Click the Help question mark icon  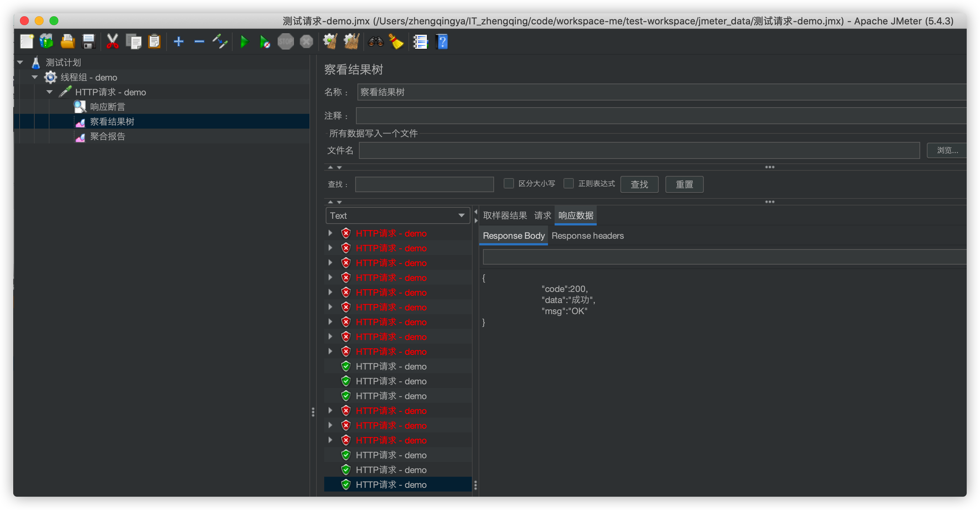click(442, 41)
